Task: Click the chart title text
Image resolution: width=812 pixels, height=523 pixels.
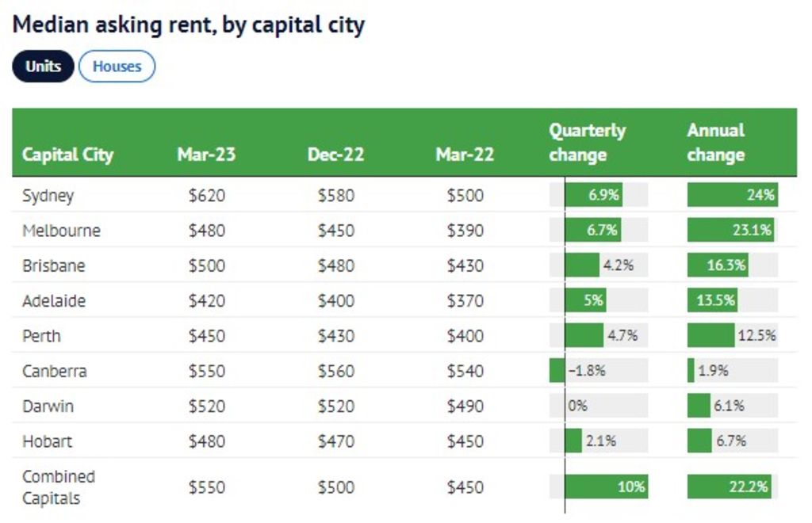Action: pyautogui.click(x=188, y=24)
